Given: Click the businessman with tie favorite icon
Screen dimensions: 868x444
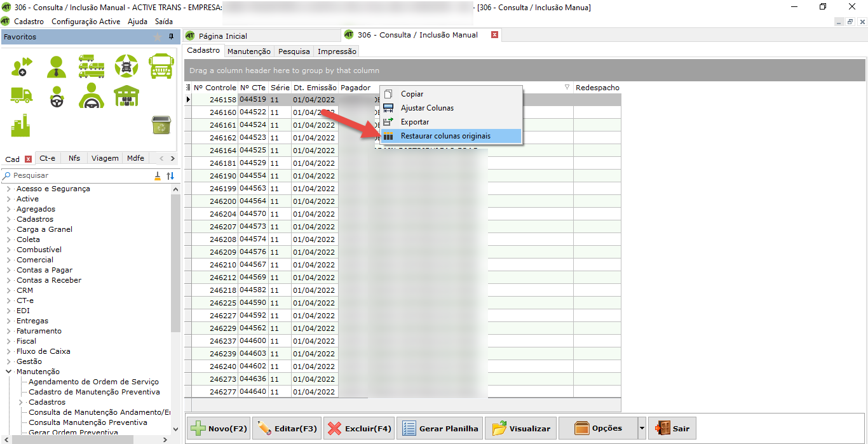Looking at the screenshot, I should point(57,66).
